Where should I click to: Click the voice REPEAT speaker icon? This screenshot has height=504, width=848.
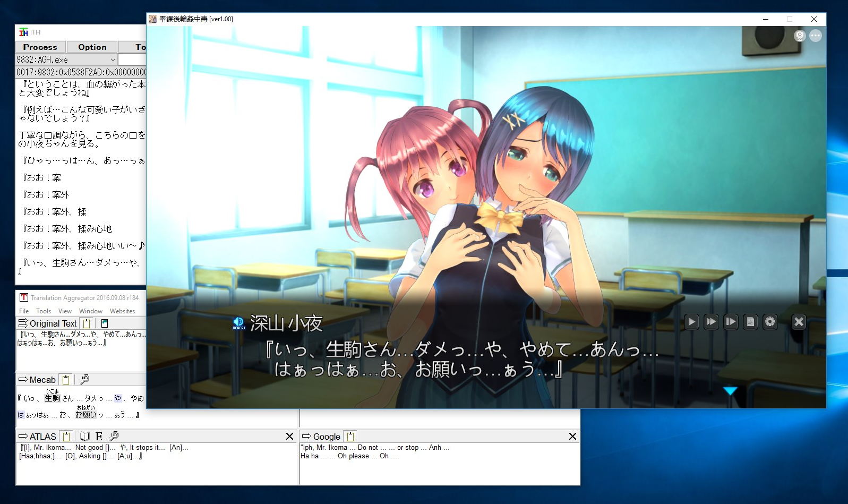click(238, 322)
